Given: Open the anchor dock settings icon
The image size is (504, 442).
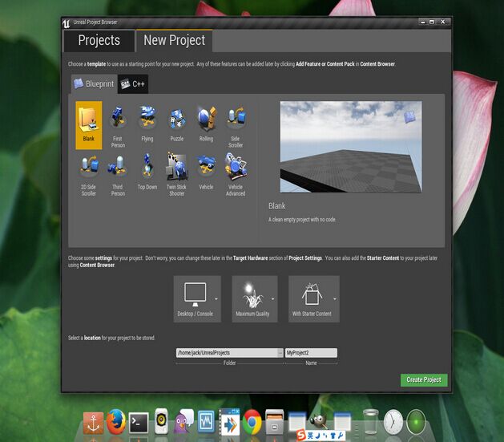Looking at the screenshot, I should [x=93, y=423].
